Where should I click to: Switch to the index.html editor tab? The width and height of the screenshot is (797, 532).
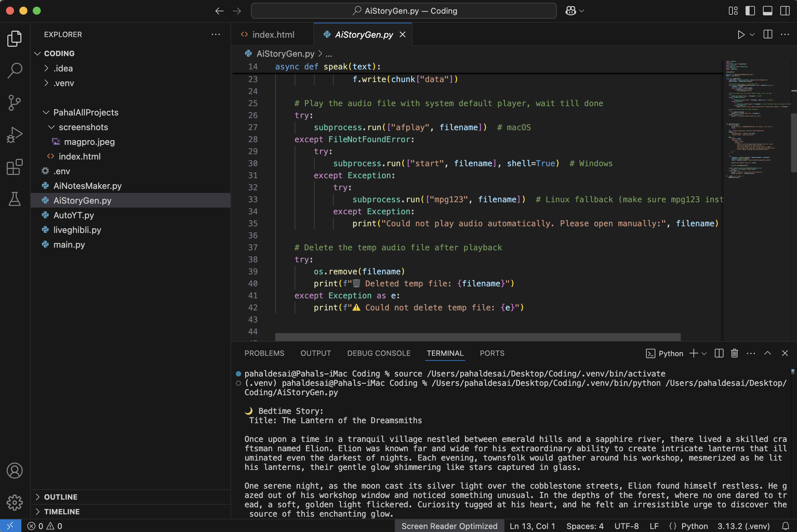point(273,35)
